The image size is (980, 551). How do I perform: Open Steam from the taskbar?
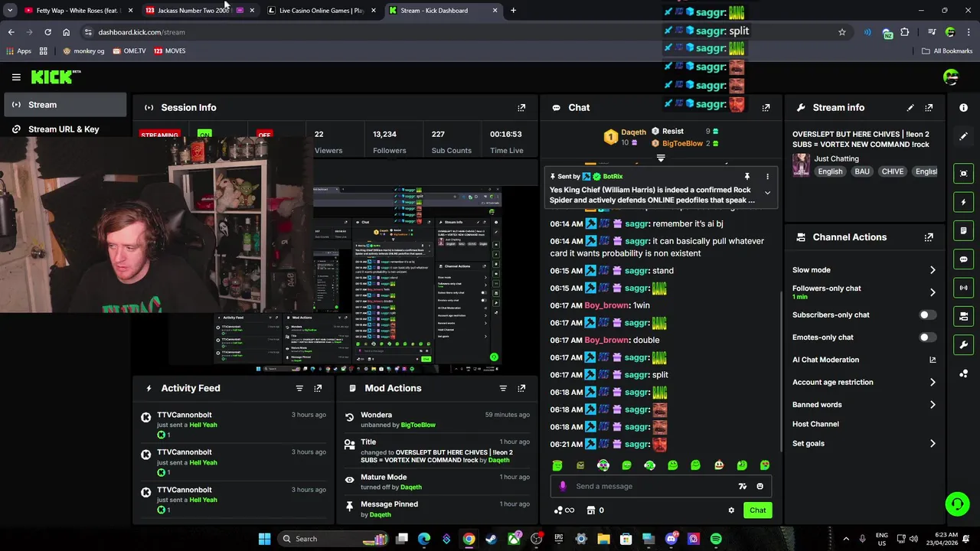491,539
